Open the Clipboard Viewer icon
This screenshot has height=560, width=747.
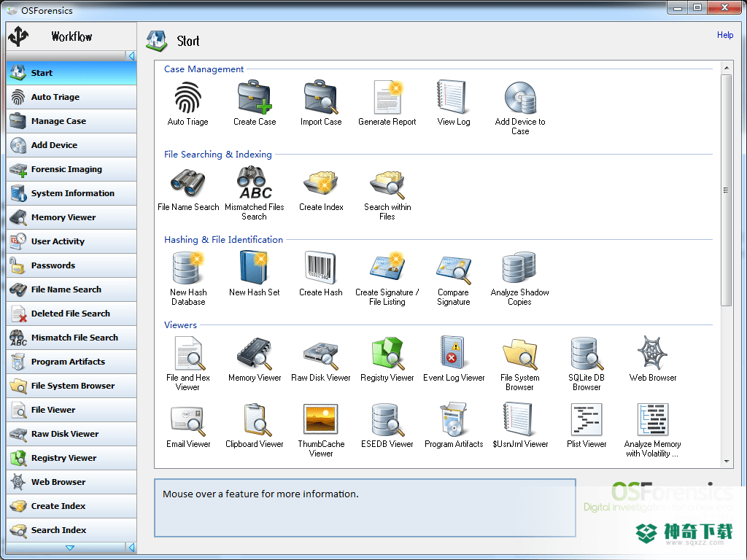(x=258, y=420)
